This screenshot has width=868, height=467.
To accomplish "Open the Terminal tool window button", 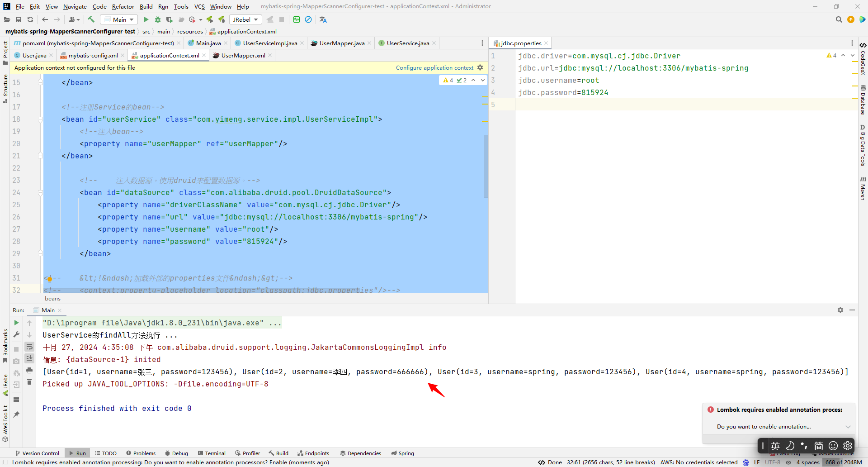I will [x=212, y=453].
